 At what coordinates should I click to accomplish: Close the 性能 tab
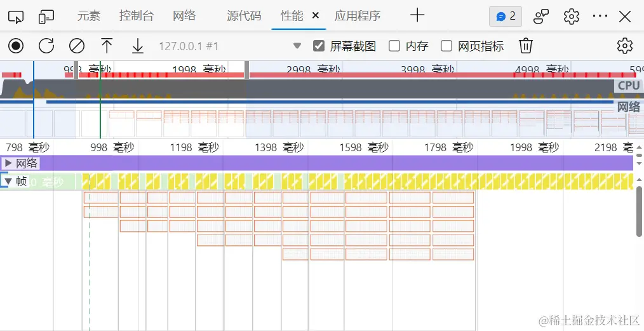point(316,16)
